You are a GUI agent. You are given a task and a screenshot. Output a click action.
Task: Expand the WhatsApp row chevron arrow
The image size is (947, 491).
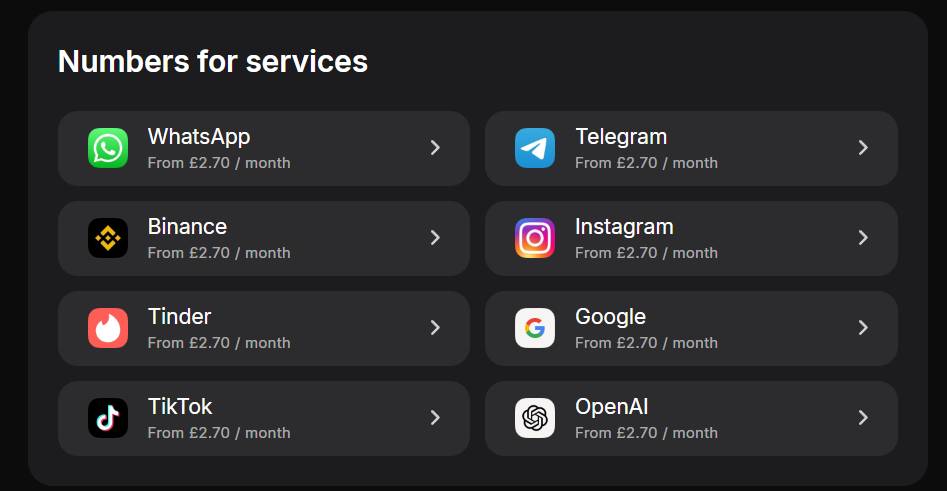435,147
